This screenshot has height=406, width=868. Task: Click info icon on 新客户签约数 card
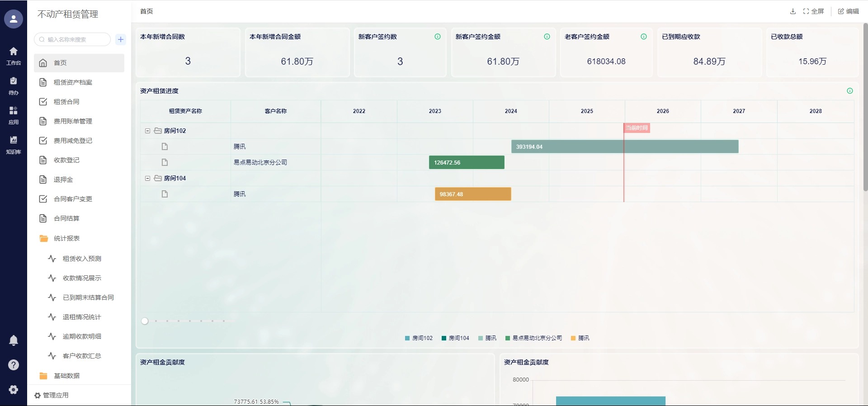tap(437, 37)
